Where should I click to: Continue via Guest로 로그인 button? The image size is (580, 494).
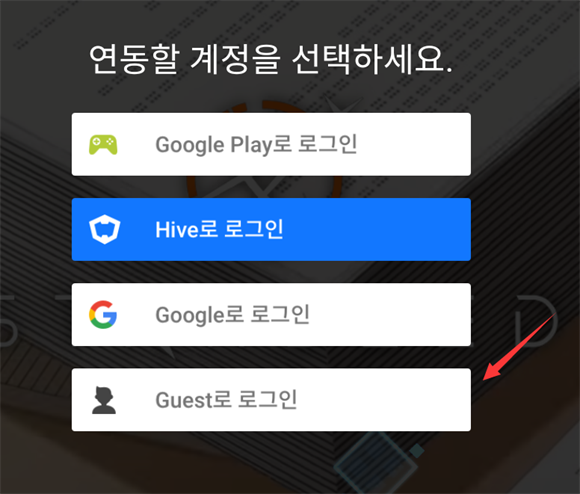tap(271, 400)
